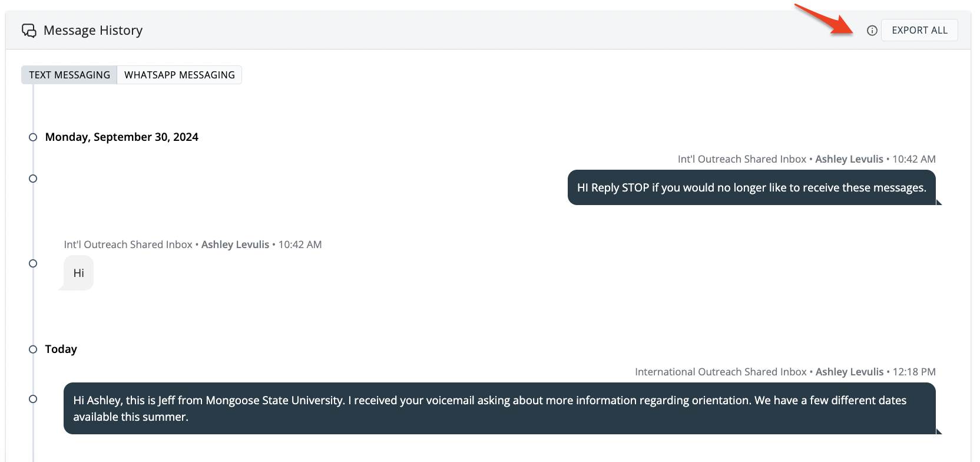Click timeline marker beside the Reply STOP message

pos(33,179)
